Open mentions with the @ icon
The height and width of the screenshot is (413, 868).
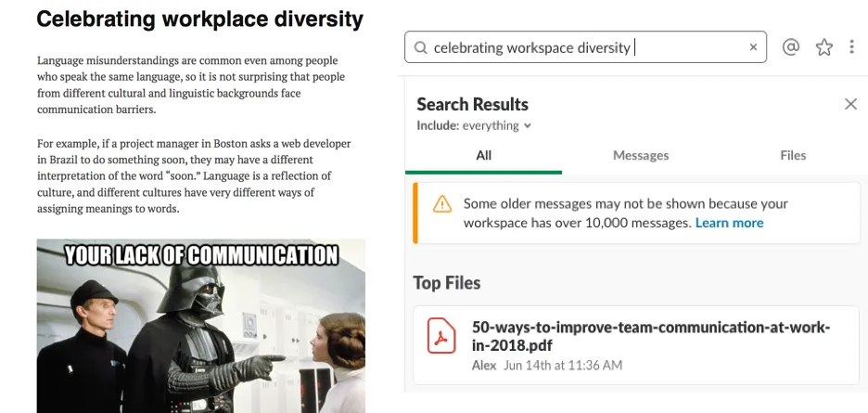point(790,48)
